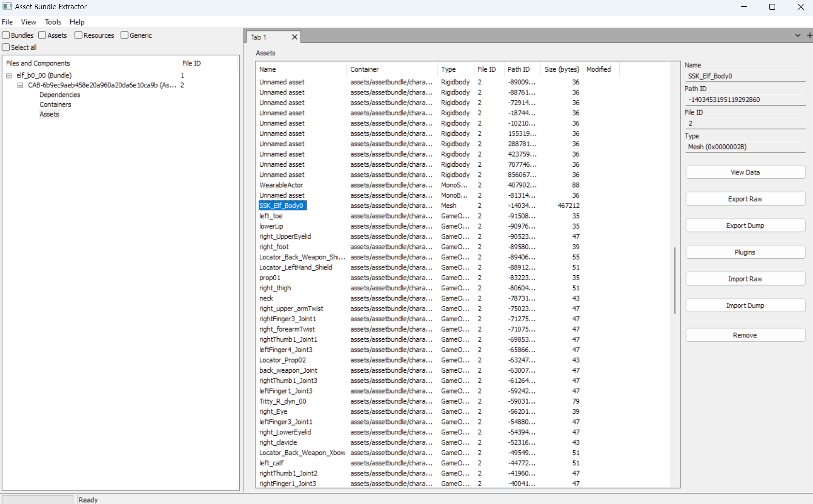Click the Plugins button
The height and width of the screenshot is (504, 813).
pos(745,252)
